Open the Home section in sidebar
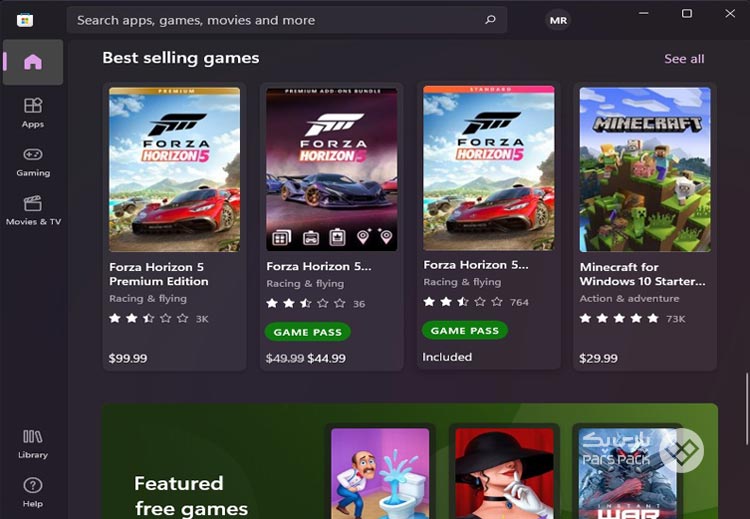The image size is (750, 519). pos(33,62)
